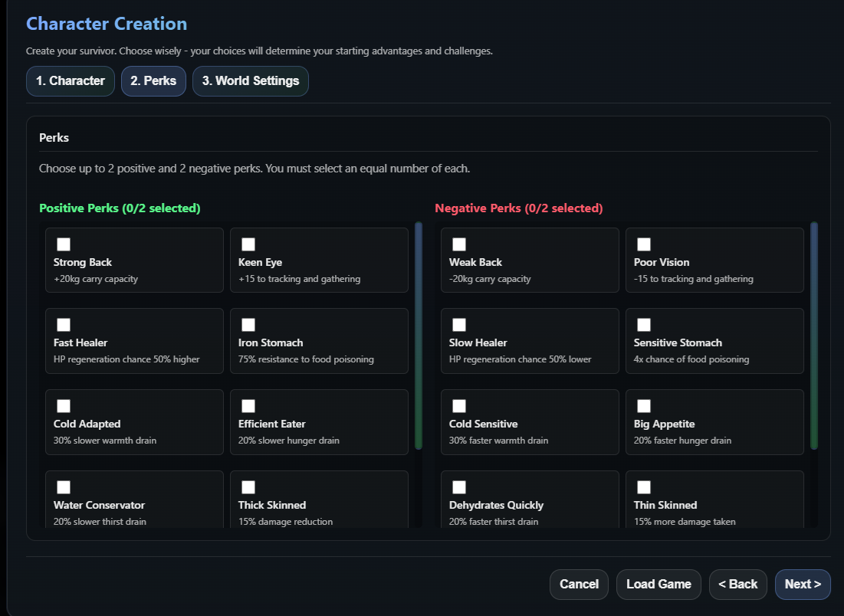844x616 pixels.
Task: Select the Weak Back negative perk checkbox
Action: coord(459,244)
